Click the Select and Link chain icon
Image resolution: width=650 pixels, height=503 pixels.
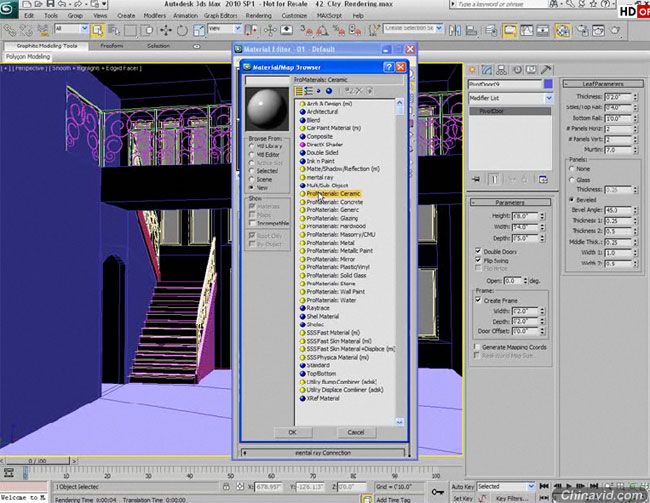(x=10, y=30)
